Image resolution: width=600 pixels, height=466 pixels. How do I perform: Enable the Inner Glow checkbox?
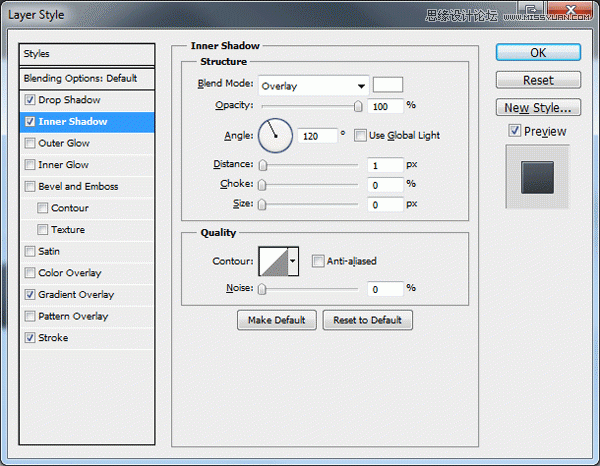click(x=30, y=165)
